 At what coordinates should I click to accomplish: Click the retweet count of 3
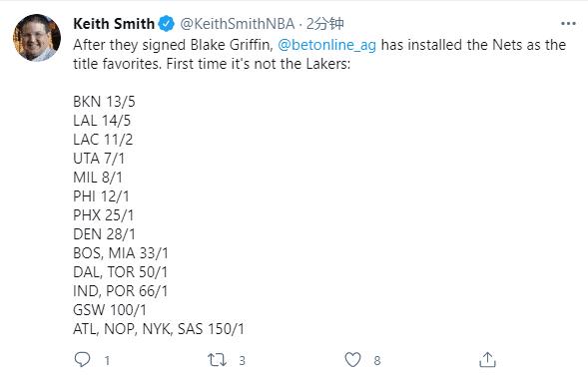point(243,360)
